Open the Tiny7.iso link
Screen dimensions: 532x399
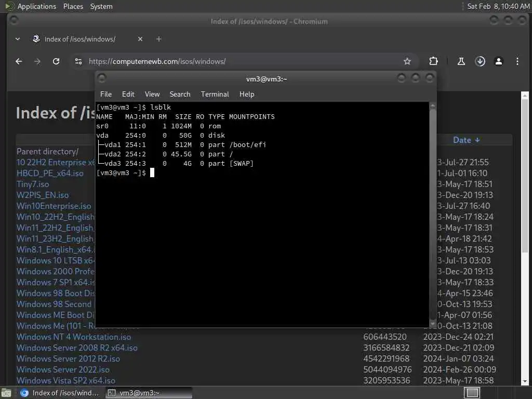(x=33, y=184)
